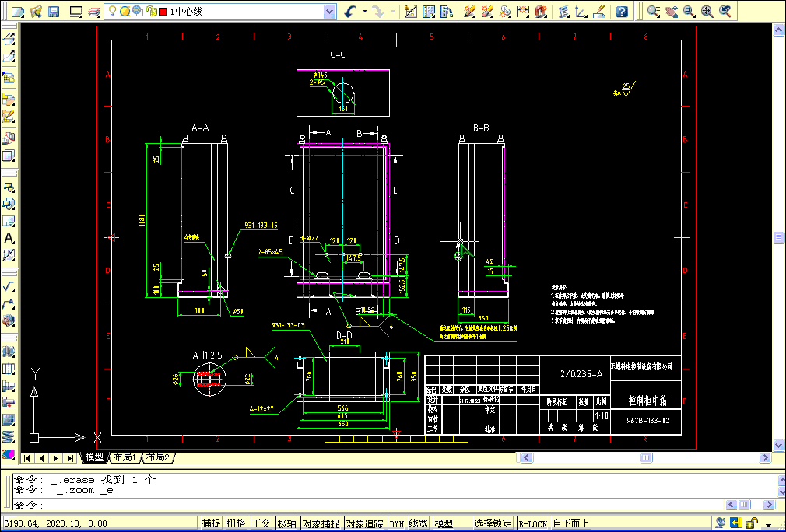The image size is (786, 532).
Task: Click the Zoom Extents magnifier icon
Action: pyautogui.click(x=707, y=12)
